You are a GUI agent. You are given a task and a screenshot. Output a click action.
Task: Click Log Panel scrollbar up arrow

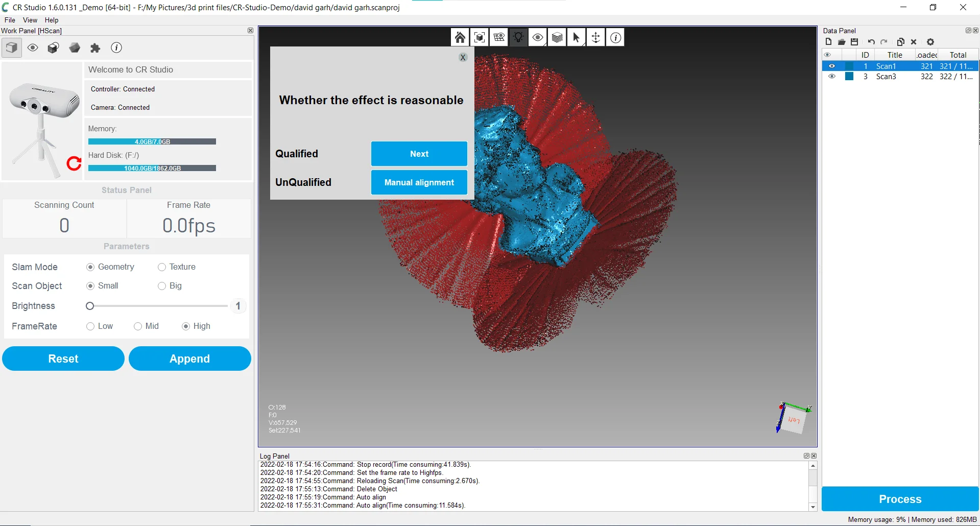click(x=813, y=466)
